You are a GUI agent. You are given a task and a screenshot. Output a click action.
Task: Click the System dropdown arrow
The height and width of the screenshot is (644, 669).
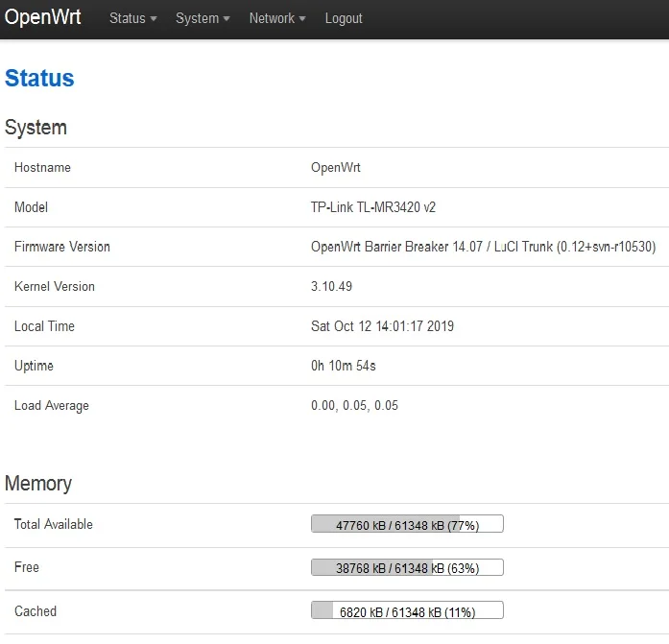(227, 19)
